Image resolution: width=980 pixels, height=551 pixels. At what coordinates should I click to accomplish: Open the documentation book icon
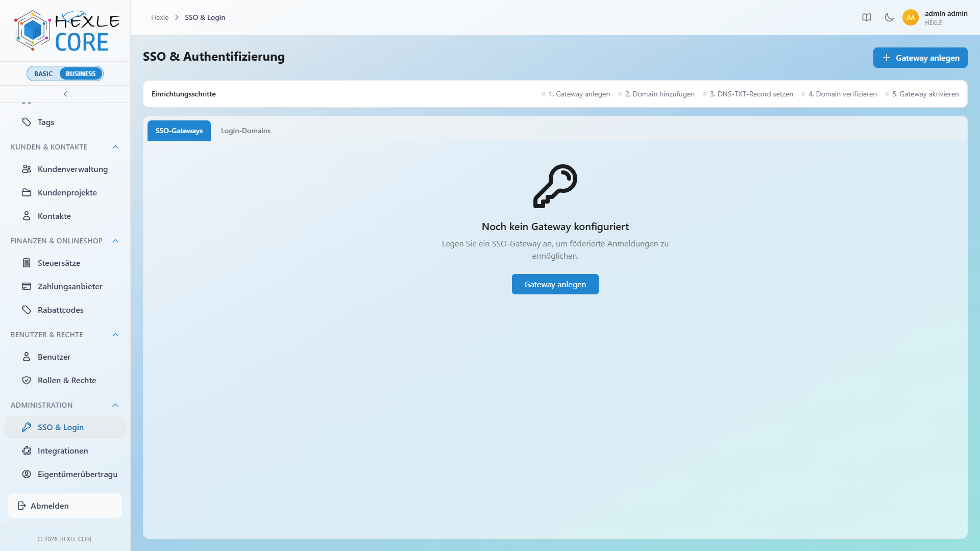[x=867, y=17]
